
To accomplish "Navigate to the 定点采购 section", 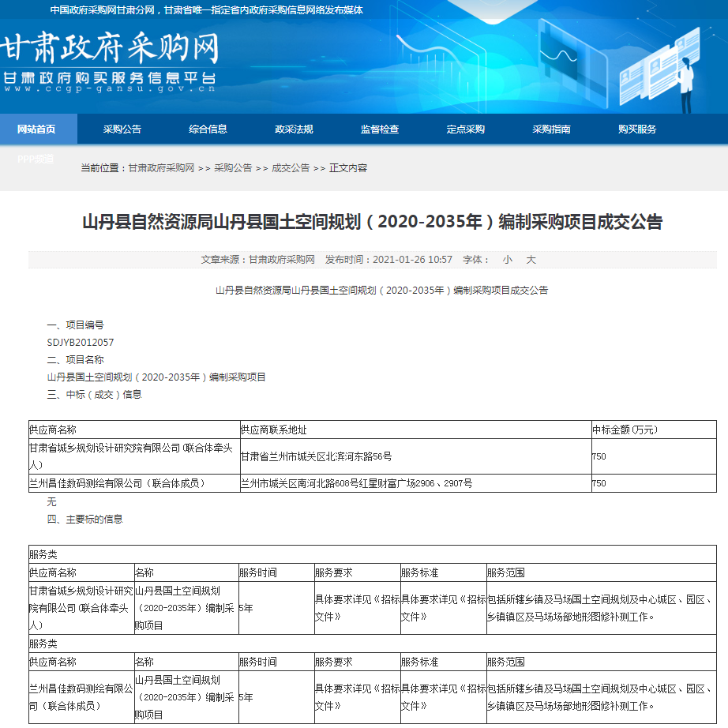I will pyautogui.click(x=466, y=129).
